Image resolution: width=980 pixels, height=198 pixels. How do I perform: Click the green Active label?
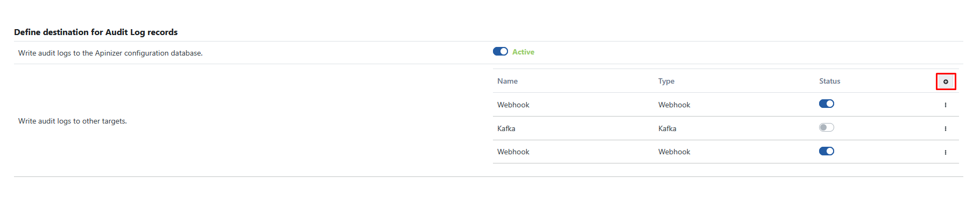[523, 52]
